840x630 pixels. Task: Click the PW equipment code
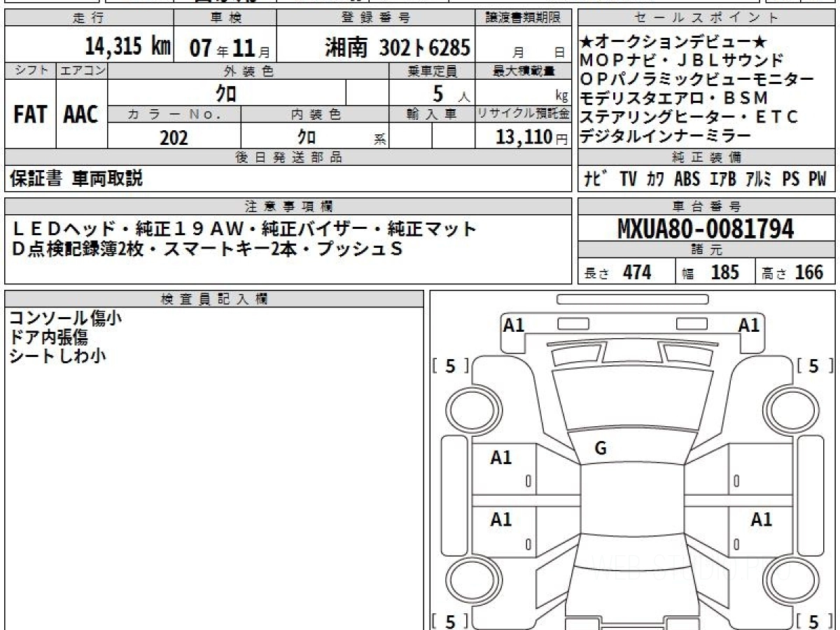pos(818,179)
